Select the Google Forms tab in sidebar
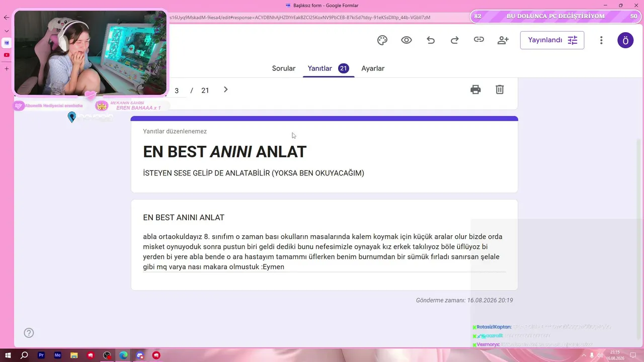 click(7, 43)
